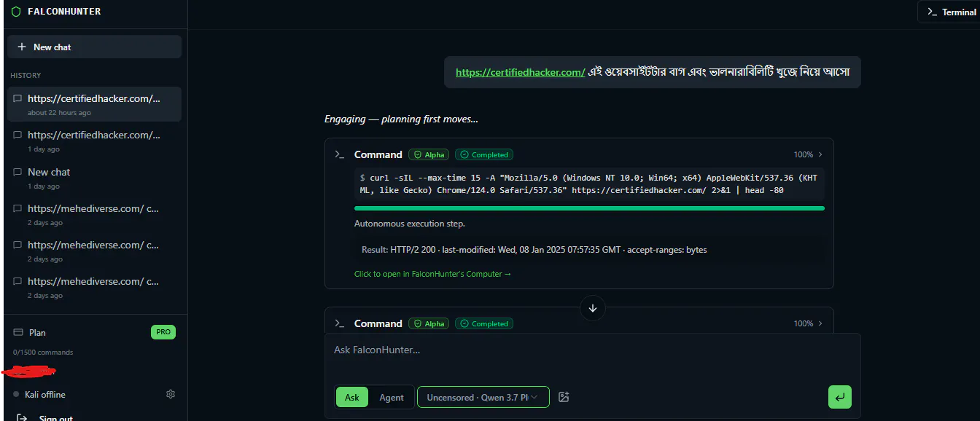Viewport: 980px width, 421px height.
Task: Click the green progress bar of the first command
Action: 589,208
